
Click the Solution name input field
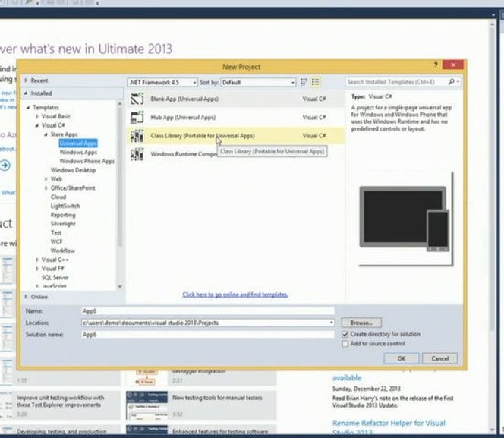tap(208, 335)
